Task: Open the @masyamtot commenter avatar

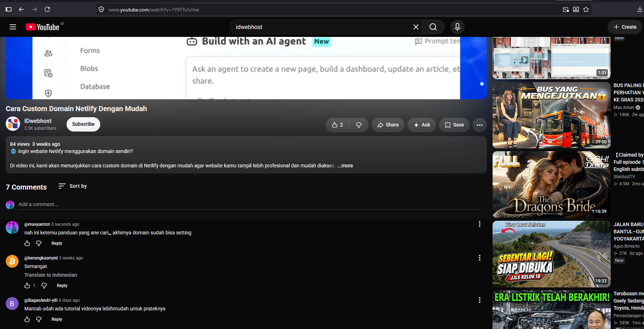Action: [12, 228]
